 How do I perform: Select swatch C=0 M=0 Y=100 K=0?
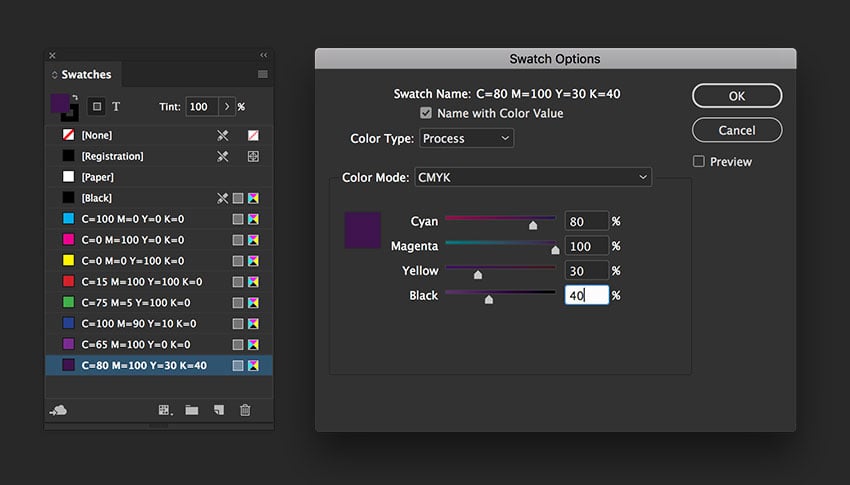click(x=159, y=261)
